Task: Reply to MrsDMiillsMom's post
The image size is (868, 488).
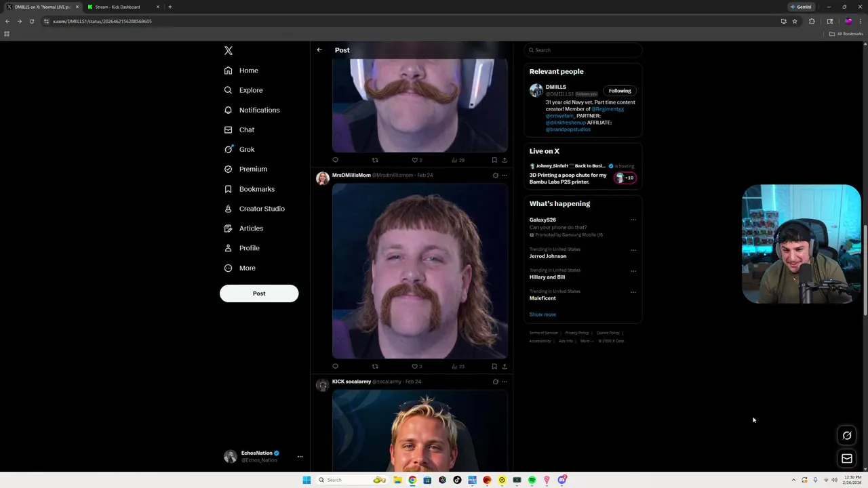Action: pyautogui.click(x=335, y=366)
